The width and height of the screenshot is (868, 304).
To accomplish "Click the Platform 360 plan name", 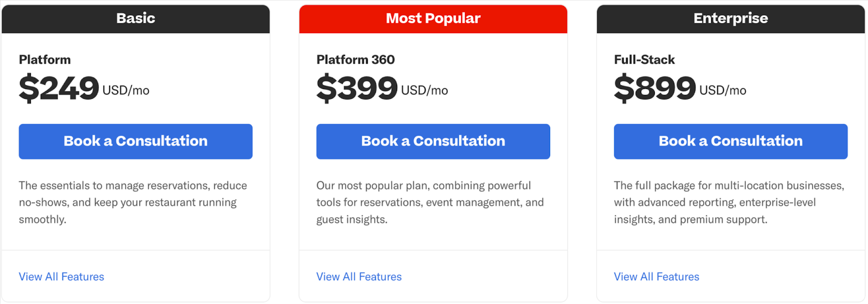I will [x=355, y=60].
